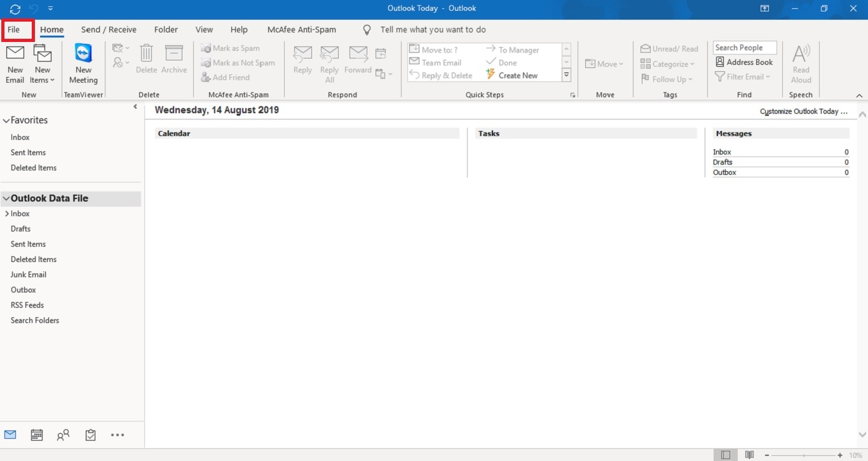Collapse the Outlook Data File tree
868x461 pixels.
pyautogui.click(x=6, y=198)
